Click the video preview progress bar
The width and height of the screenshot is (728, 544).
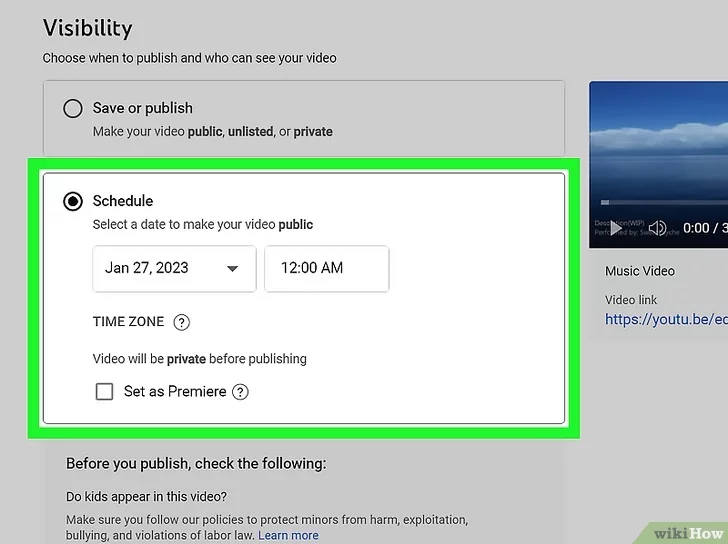(x=660, y=203)
